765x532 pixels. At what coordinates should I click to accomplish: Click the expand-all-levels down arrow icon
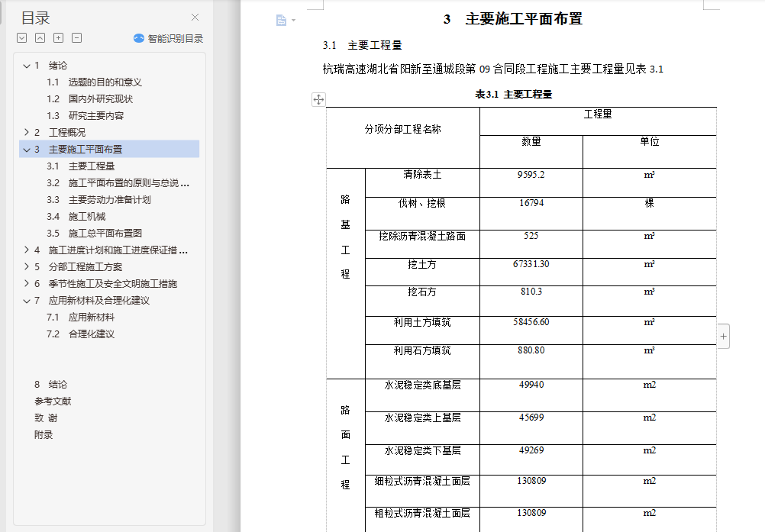click(22, 38)
